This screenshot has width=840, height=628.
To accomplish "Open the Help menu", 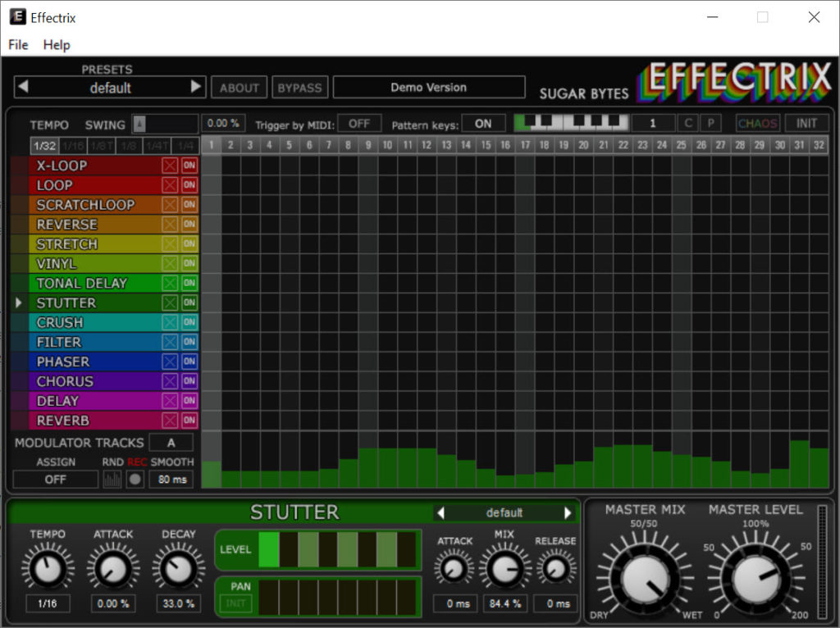I will point(57,45).
